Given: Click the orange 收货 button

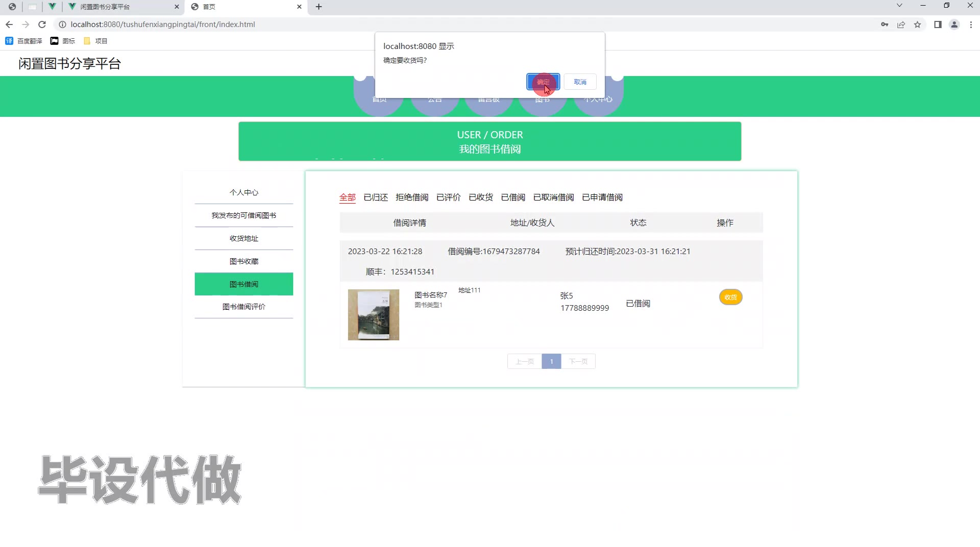Looking at the screenshot, I should [x=730, y=297].
